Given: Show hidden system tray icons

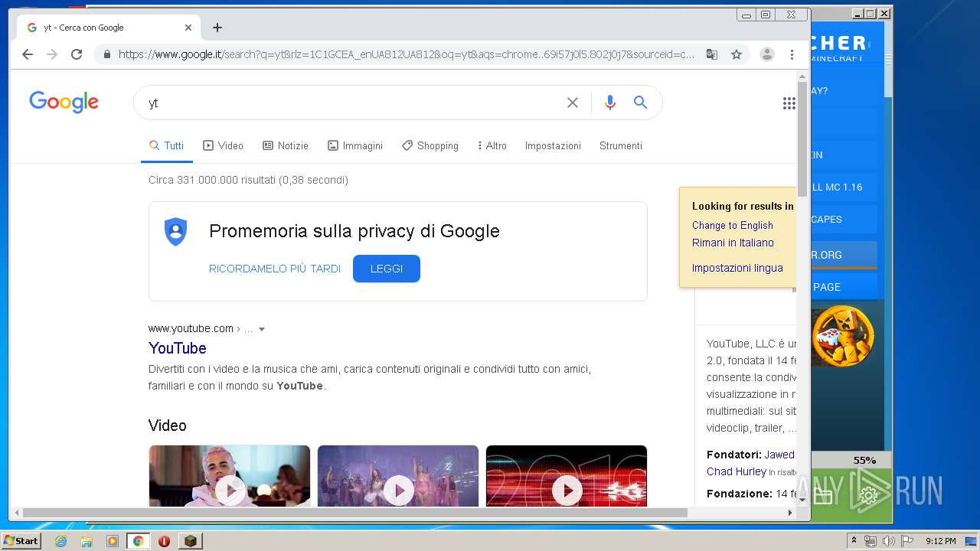Looking at the screenshot, I should 854,541.
